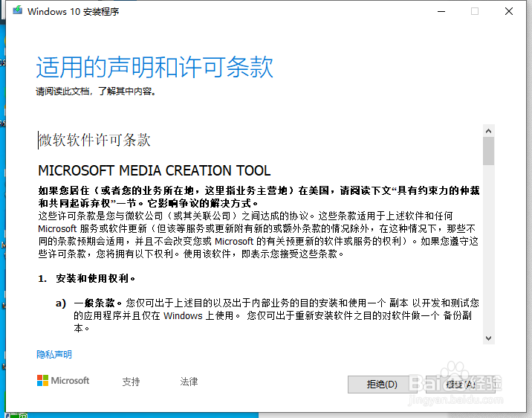This screenshot has height=418, width=532.
Task: Click the 拒绝(D) decline button
Action: click(x=382, y=385)
